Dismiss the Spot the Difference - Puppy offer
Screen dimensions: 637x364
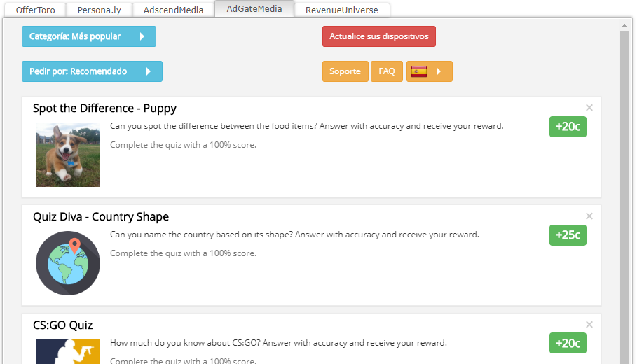click(589, 108)
